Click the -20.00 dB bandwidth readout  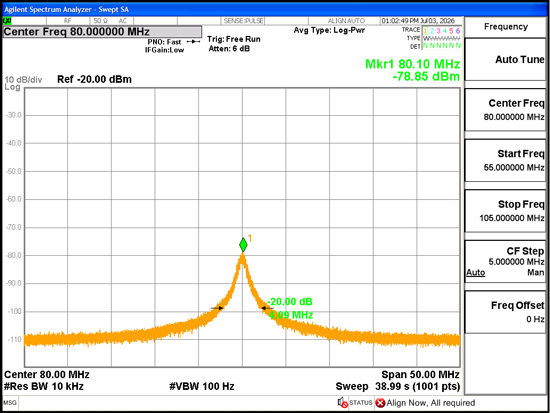pyautogui.click(x=290, y=302)
